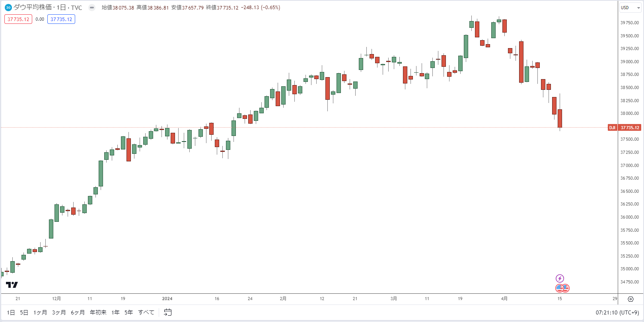This screenshot has width=644, height=322.
Task: Click the Dow 30 symbol logo icon
Action: pyautogui.click(x=8, y=8)
